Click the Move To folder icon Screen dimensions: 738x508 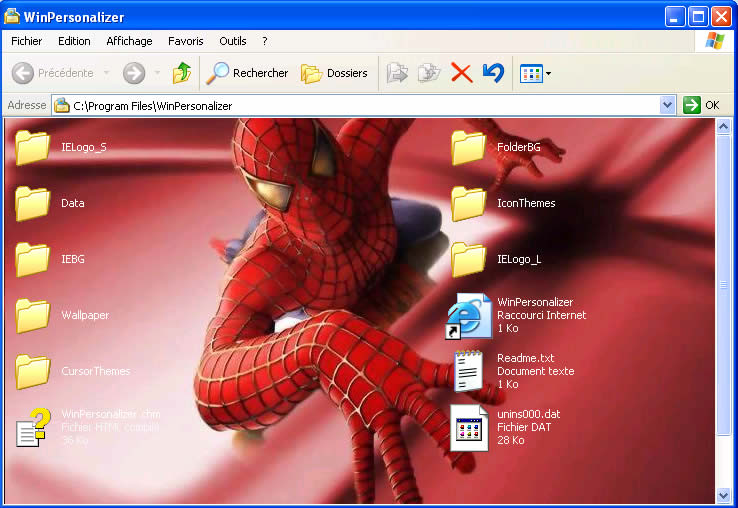(397, 73)
